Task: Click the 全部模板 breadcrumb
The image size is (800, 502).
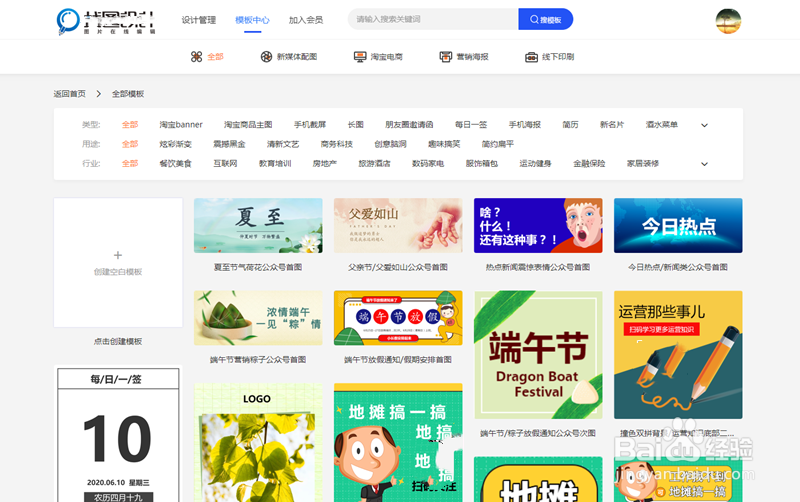Action: 128,94
